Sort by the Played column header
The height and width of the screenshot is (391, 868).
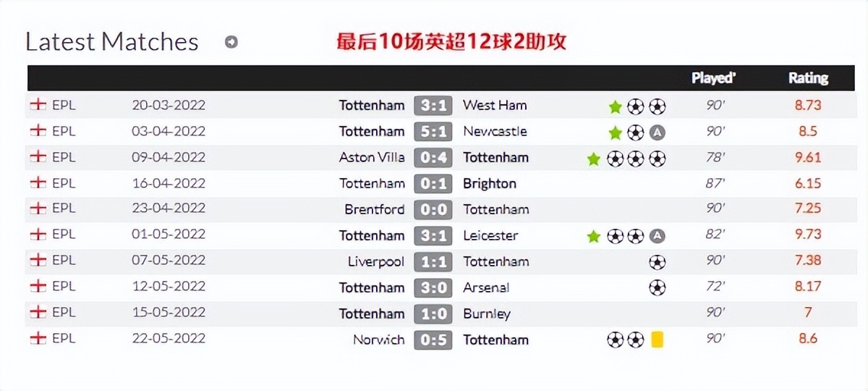coord(713,78)
